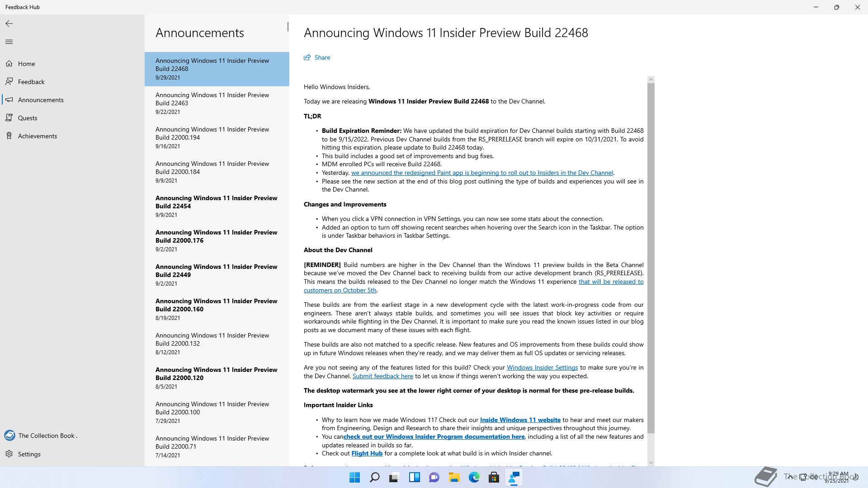This screenshot has width=868, height=488.
Task: Open Settings in the sidebar
Action: coord(72,454)
